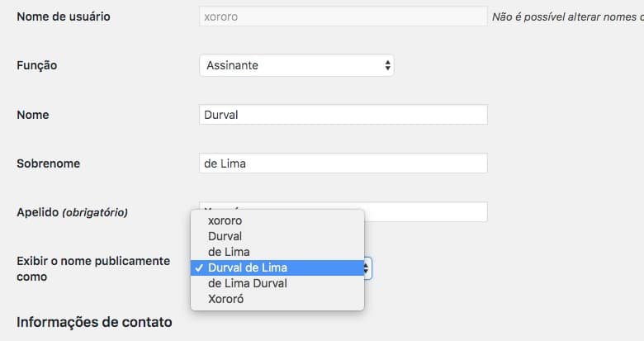Click the 'Informações de contato' heading

tap(94, 322)
